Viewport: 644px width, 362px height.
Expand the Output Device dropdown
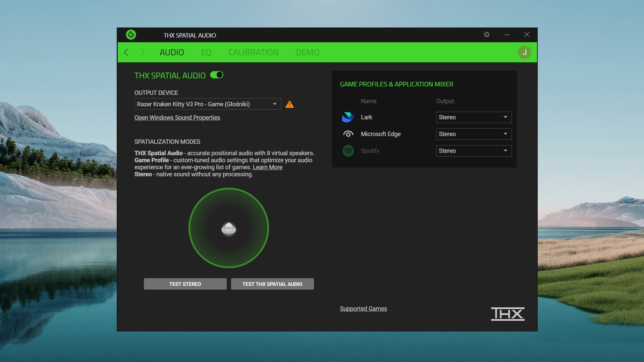coord(208,104)
